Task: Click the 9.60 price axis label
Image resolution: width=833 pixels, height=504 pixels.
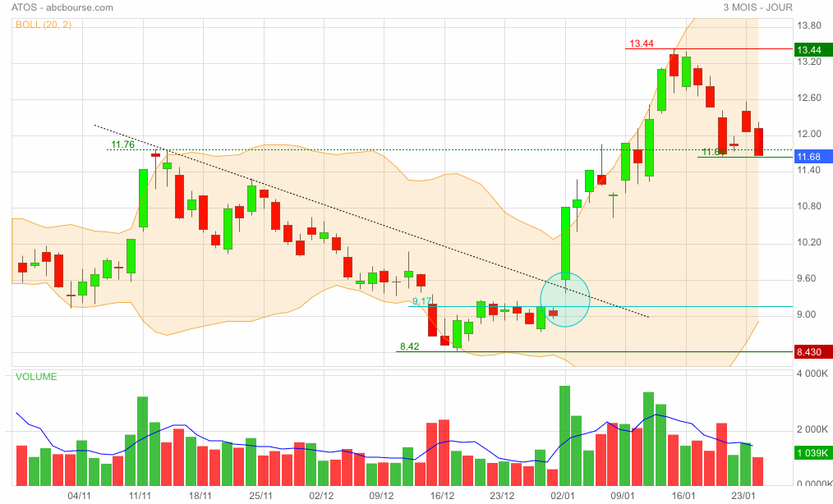Action: 807,278
